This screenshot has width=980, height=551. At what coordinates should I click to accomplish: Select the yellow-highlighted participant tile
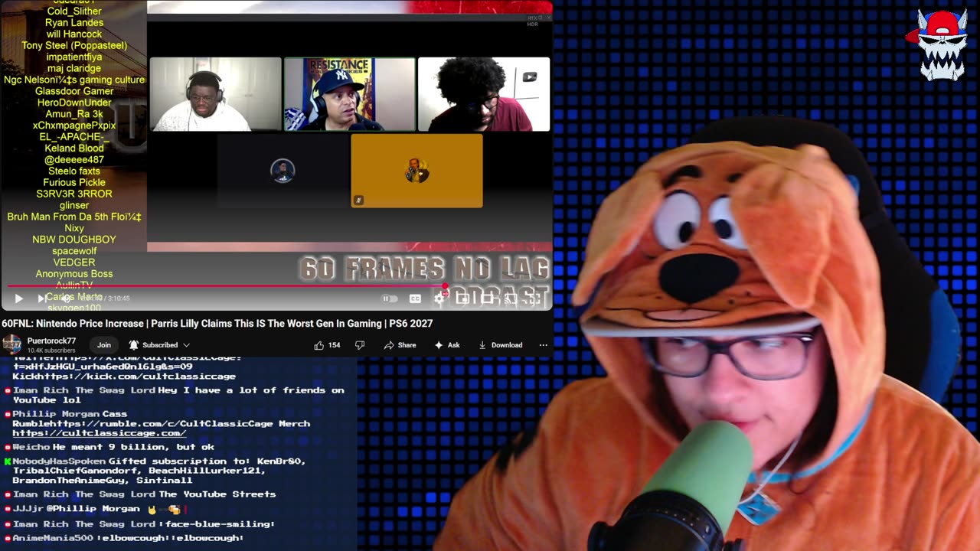point(416,171)
